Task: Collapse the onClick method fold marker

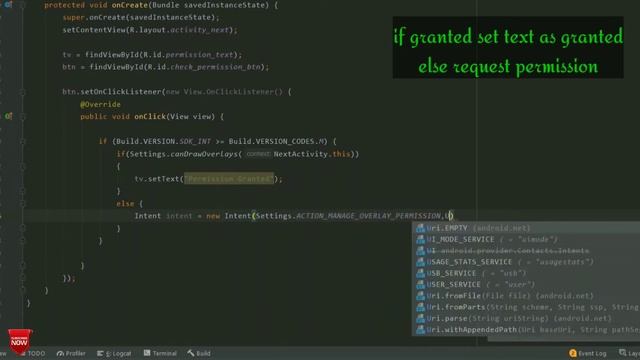Action: pyautogui.click(x=23, y=117)
